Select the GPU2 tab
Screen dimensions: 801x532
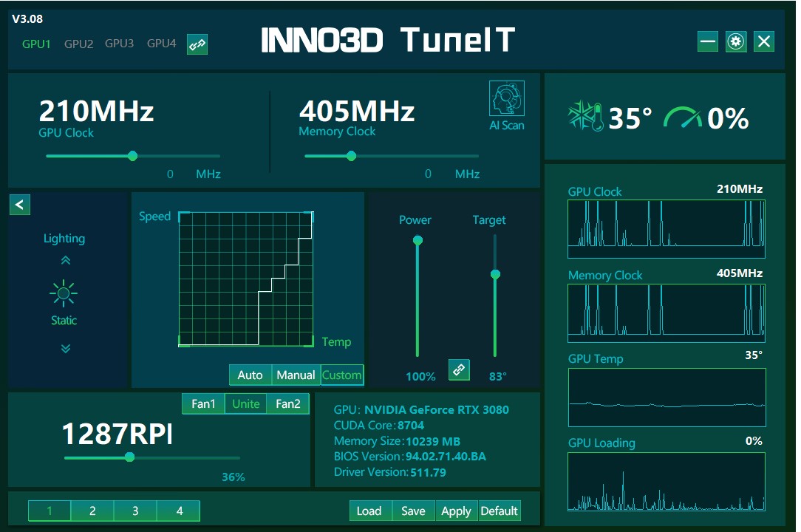[78, 44]
